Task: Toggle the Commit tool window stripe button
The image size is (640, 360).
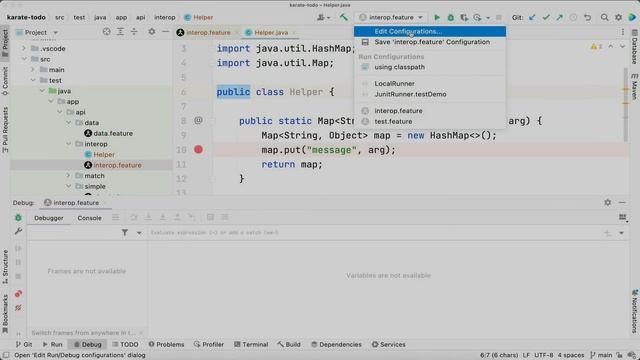Action: (x=5, y=81)
